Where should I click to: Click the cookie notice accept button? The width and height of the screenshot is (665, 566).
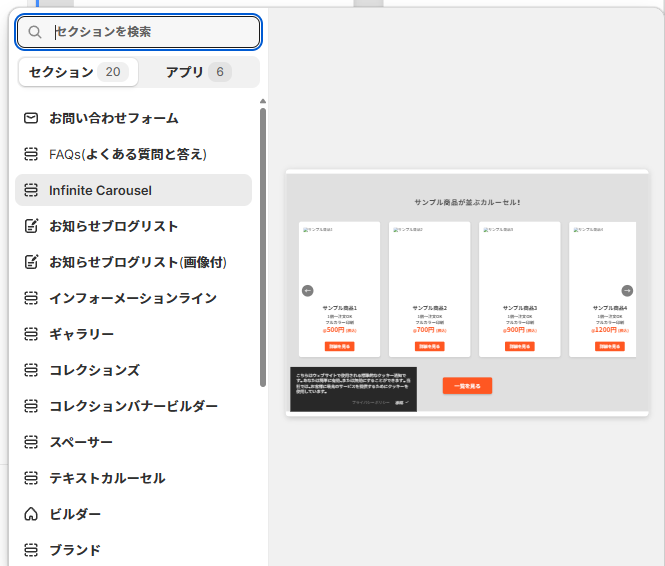(402, 402)
